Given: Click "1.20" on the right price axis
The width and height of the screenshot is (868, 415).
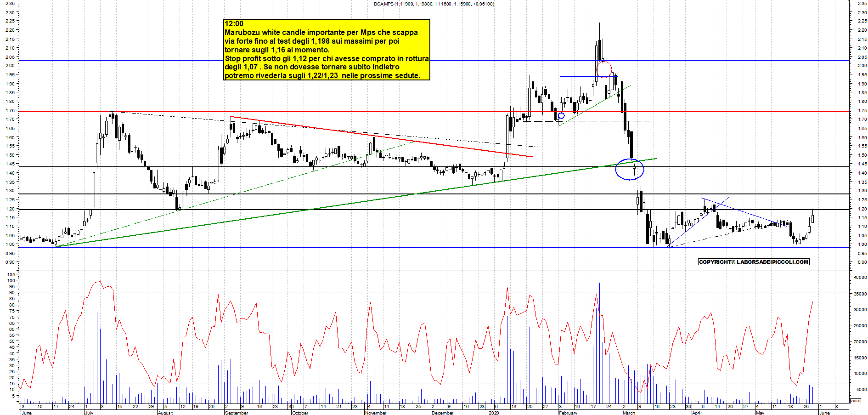Looking at the screenshot, I should click(862, 209).
